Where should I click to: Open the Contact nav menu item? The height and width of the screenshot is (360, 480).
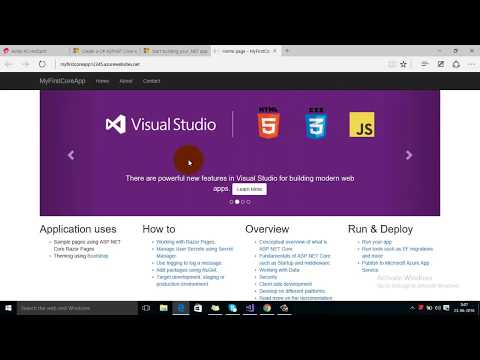point(151,81)
